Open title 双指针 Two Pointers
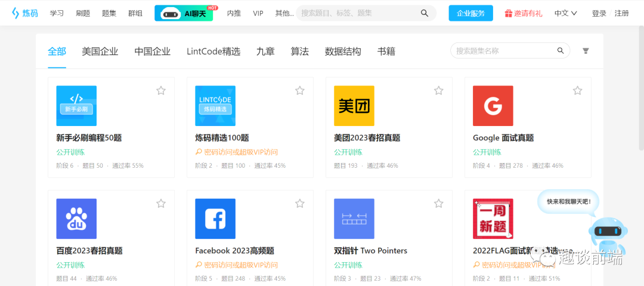This screenshot has width=644, height=286. click(x=370, y=251)
